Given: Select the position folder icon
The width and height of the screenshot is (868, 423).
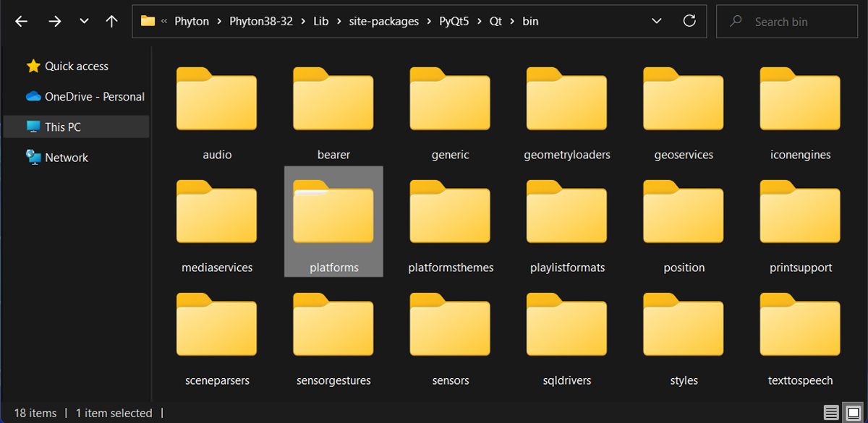Looking at the screenshot, I should (684, 211).
